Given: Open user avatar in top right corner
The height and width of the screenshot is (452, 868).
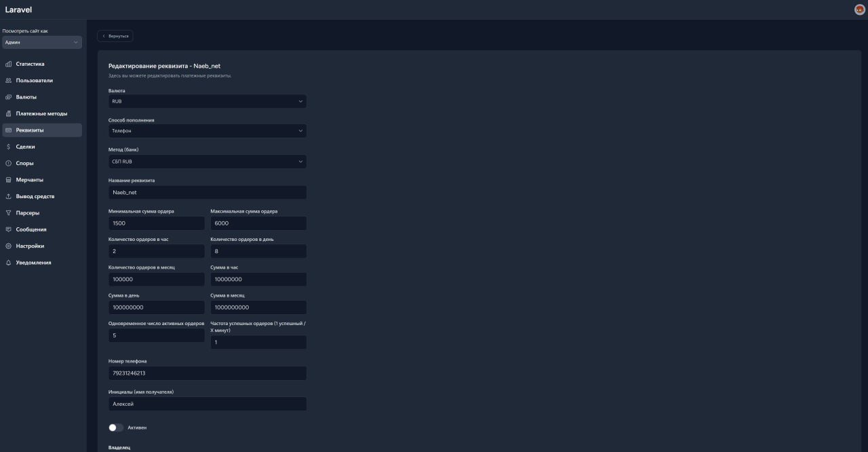Looking at the screenshot, I should pos(859,10).
